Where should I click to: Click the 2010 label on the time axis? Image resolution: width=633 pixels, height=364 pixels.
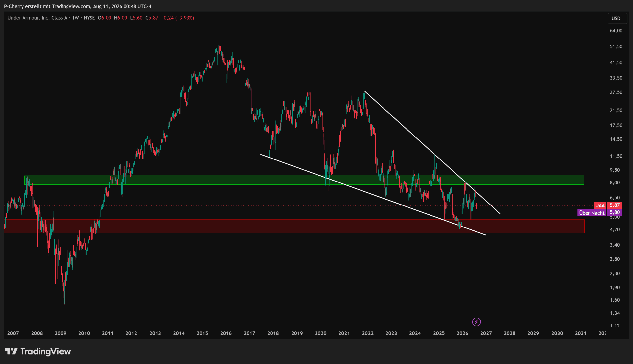[84, 333]
